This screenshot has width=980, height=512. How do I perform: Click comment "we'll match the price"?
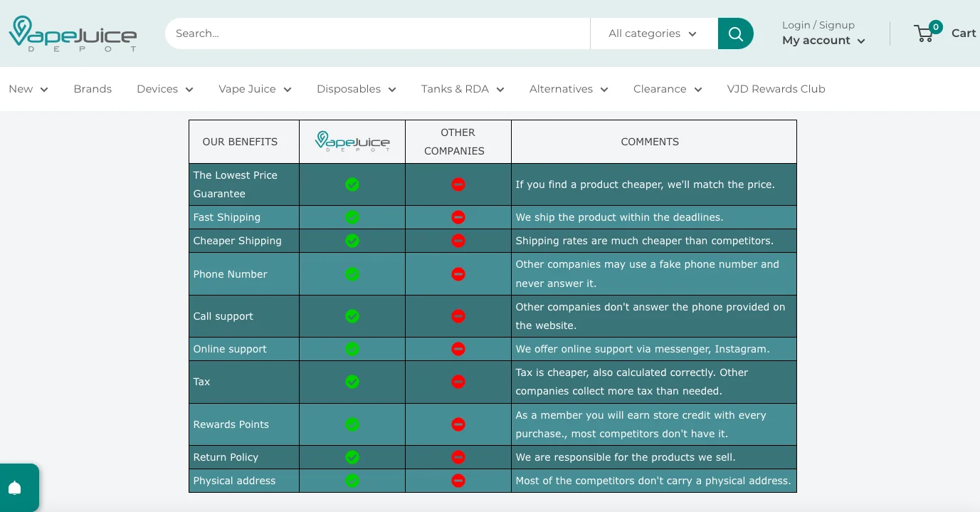click(653, 184)
